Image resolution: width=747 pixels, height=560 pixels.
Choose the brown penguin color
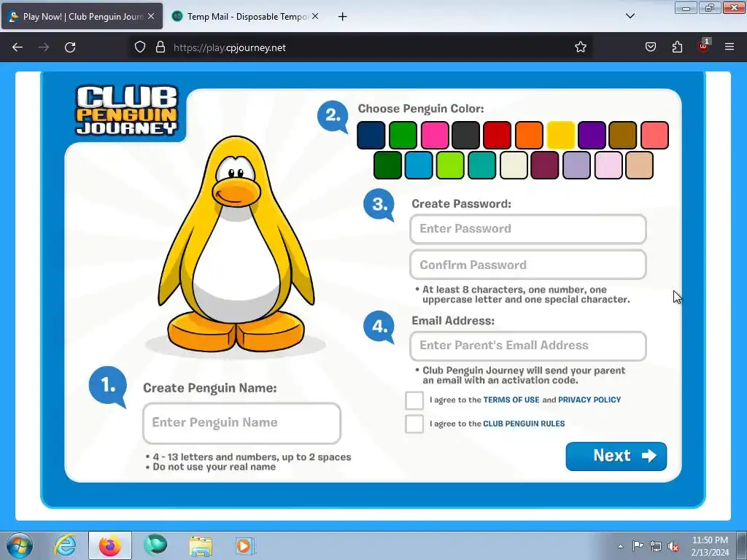(623, 135)
